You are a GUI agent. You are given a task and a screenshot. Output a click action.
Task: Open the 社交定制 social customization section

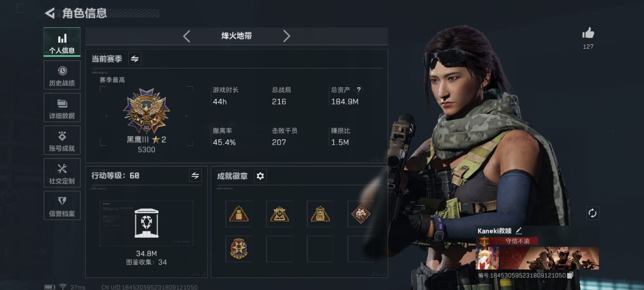point(62,173)
